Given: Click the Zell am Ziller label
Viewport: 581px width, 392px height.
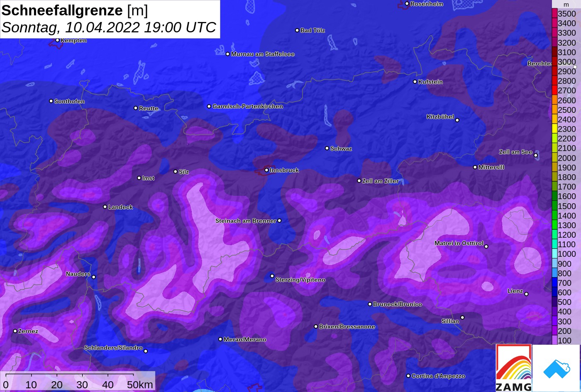Looking at the screenshot, I should click(x=381, y=181).
